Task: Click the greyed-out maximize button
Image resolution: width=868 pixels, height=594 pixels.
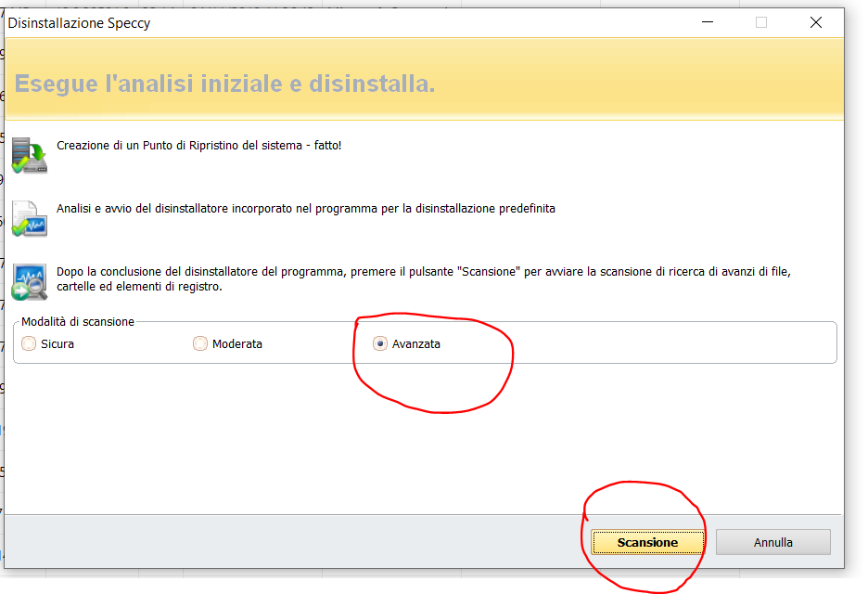Action: [x=761, y=22]
